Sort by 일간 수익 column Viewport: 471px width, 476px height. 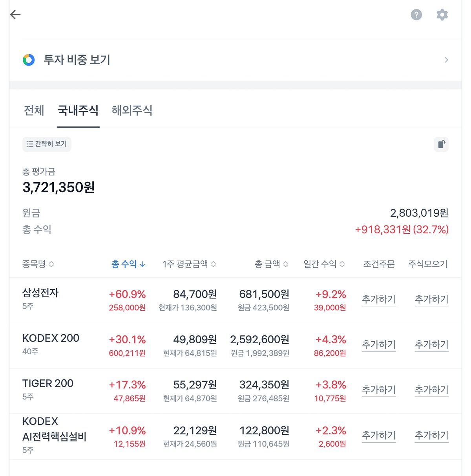(324, 264)
